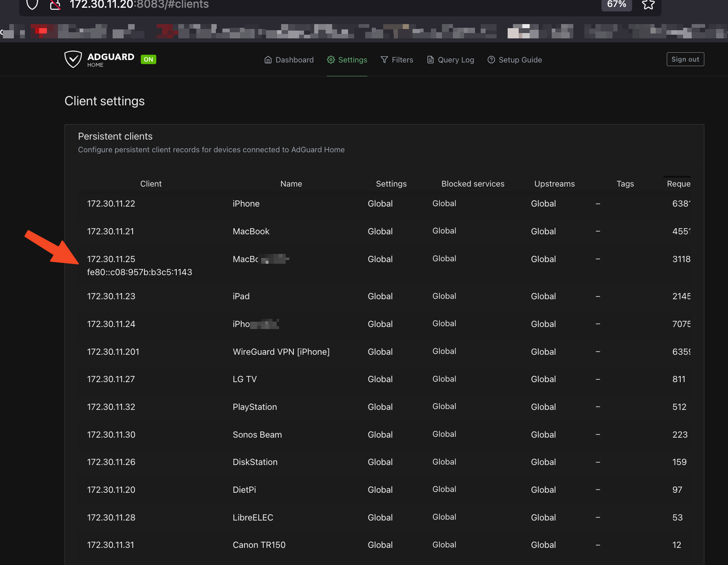Screen dimensions: 728x565
Task: Click the DietPi client name
Action: pos(244,490)
